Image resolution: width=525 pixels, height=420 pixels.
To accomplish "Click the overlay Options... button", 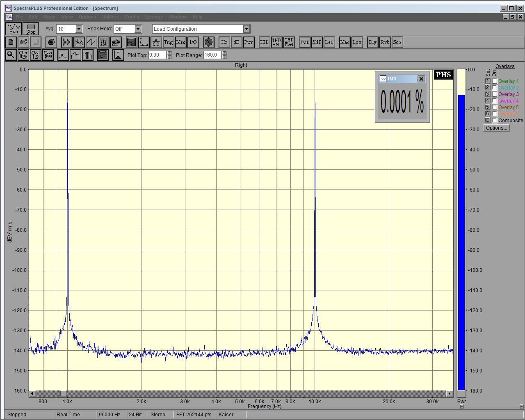I will click(496, 128).
